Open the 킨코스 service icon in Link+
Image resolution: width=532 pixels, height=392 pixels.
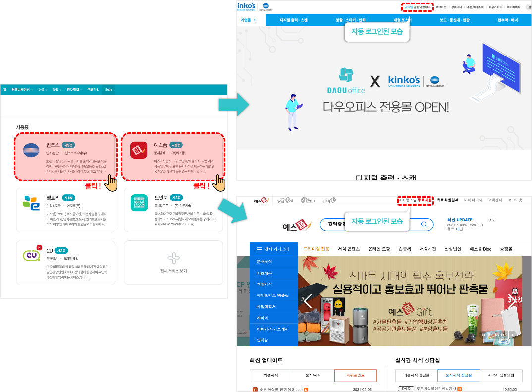point(31,150)
